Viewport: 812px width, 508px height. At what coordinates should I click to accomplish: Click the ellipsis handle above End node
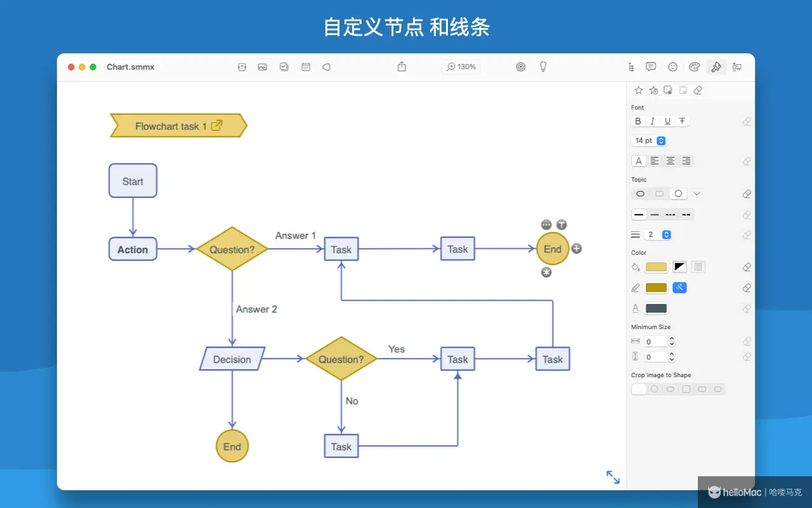pyautogui.click(x=546, y=225)
